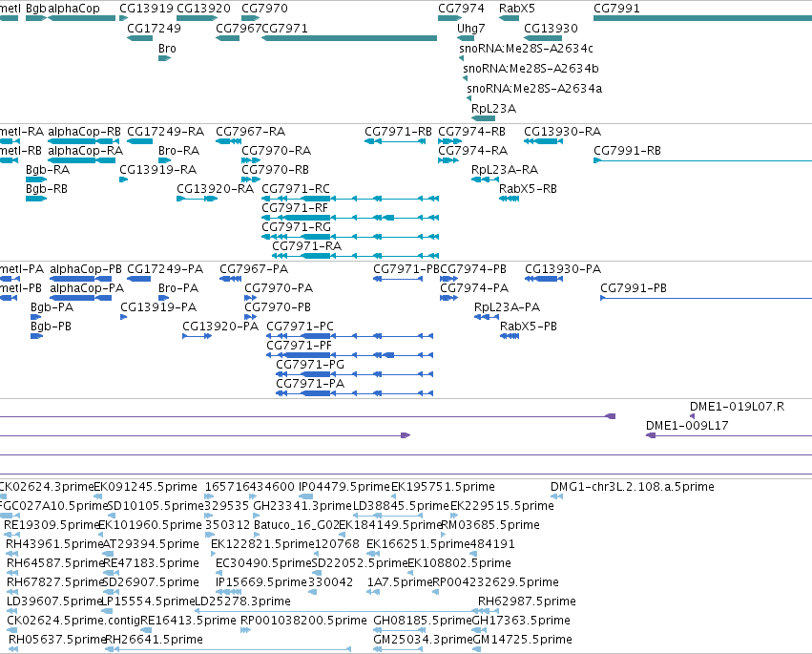Click the CG13920-RA transcript

pyautogui.click(x=197, y=199)
